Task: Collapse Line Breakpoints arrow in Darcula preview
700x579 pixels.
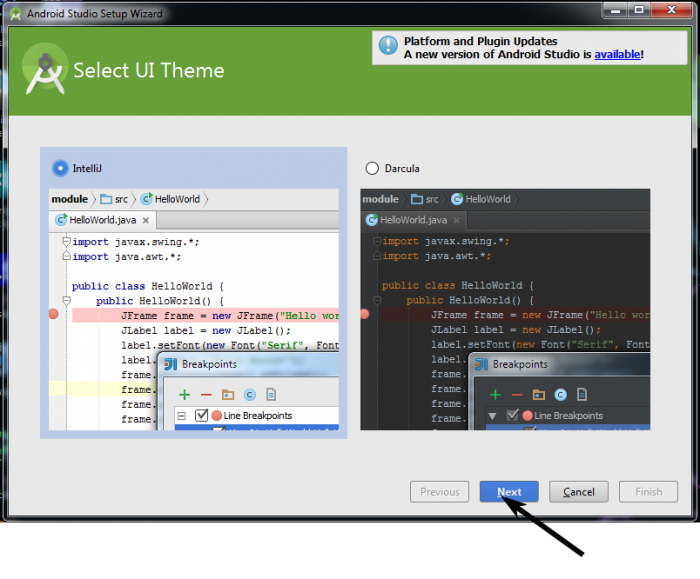Action: [492, 415]
